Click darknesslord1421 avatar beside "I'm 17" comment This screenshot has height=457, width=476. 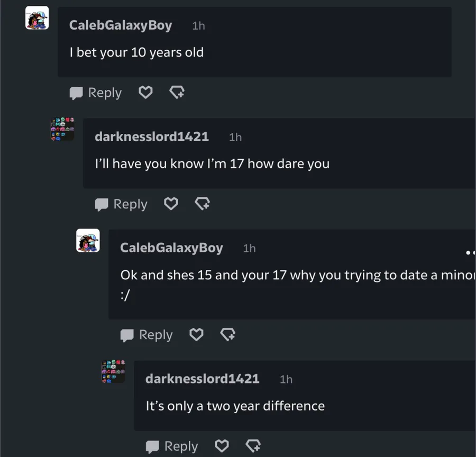click(x=62, y=129)
